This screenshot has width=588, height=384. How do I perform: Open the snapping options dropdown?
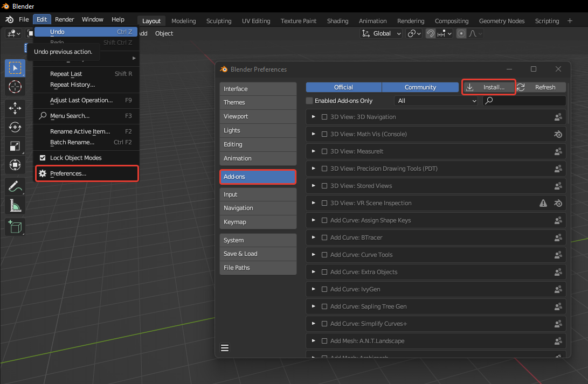tap(445, 33)
